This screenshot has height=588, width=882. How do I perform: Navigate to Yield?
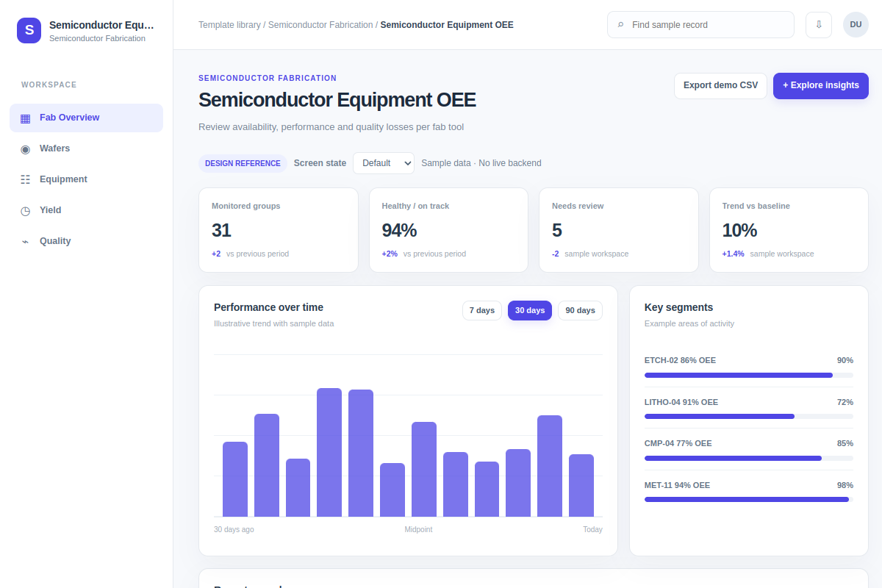click(x=86, y=210)
